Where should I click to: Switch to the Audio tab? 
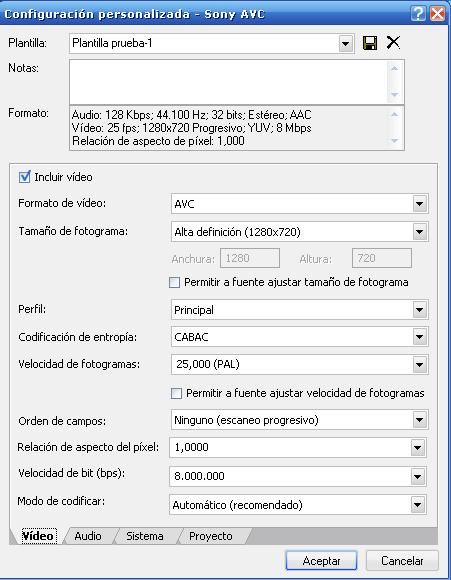pyautogui.click(x=88, y=536)
